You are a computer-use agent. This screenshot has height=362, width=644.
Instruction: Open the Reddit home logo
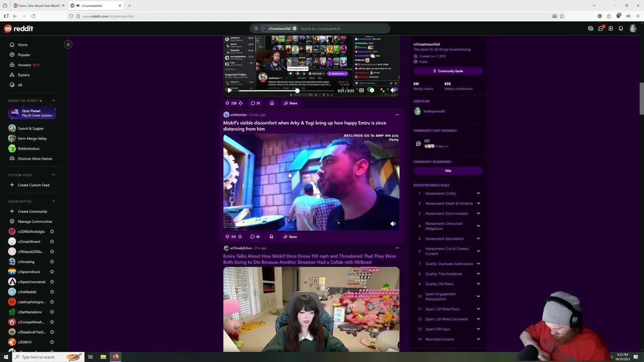(x=19, y=29)
